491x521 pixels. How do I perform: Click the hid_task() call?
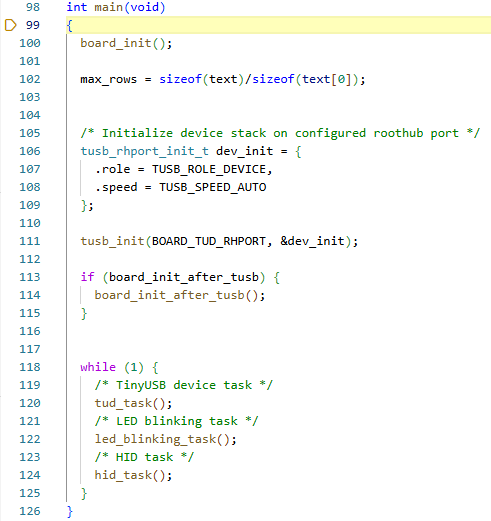click(133, 475)
